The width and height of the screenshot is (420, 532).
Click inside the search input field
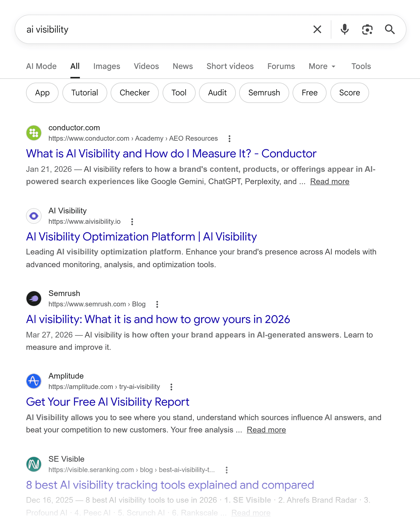pyautogui.click(x=148, y=29)
